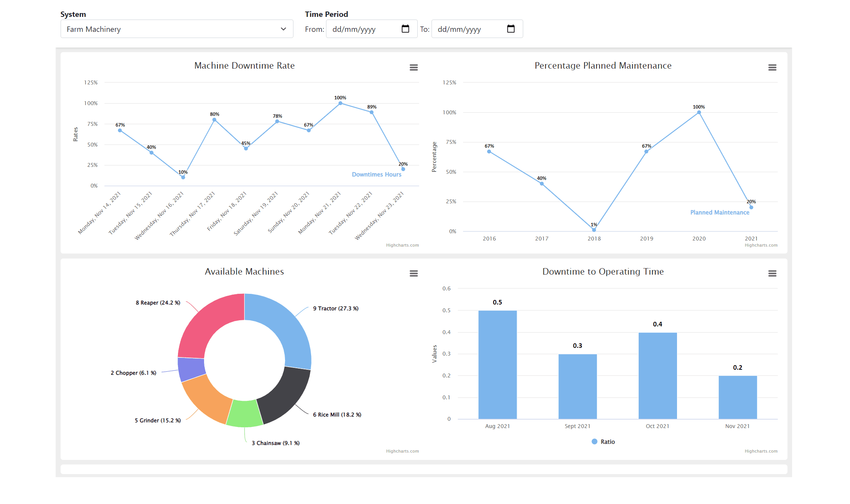
Task: Open Percentage Planned Maintenance chart menu icon
Action: pyautogui.click(x=772, y=68)
